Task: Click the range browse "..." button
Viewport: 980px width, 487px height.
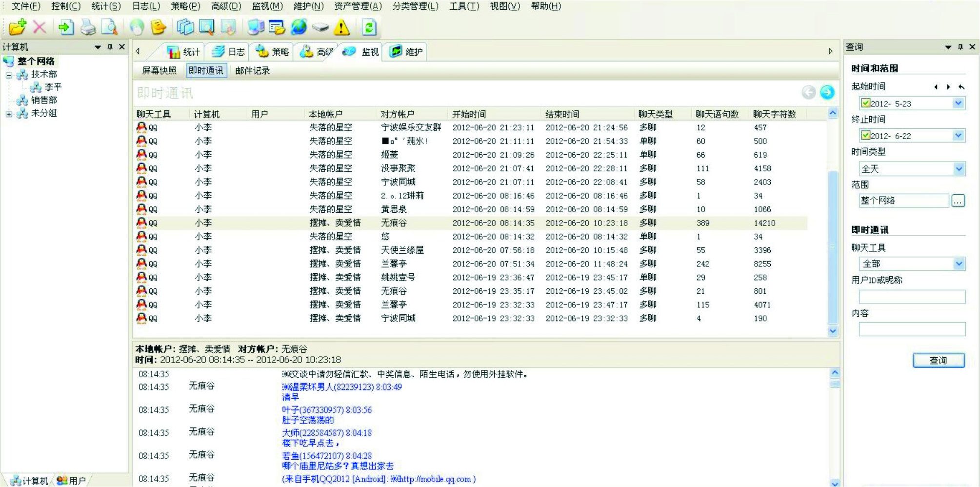Action: pos(958,201)
